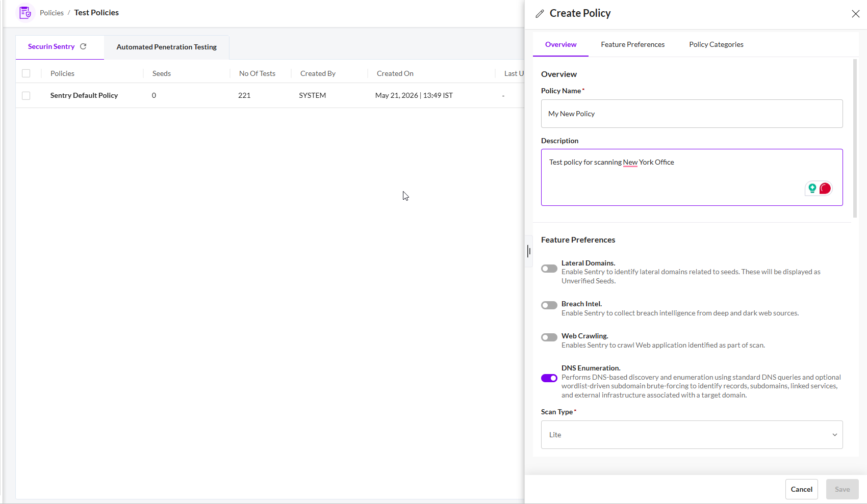Click the Policies column header

(x=62, y=73)
